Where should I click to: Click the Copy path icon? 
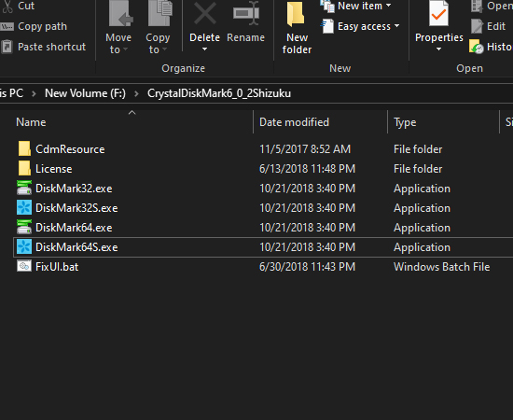tap(7, 26)
